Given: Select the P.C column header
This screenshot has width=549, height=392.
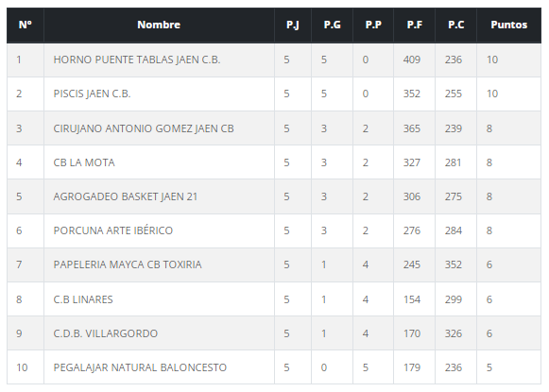Looking at the screenshot, I should (x=455, y=25).
